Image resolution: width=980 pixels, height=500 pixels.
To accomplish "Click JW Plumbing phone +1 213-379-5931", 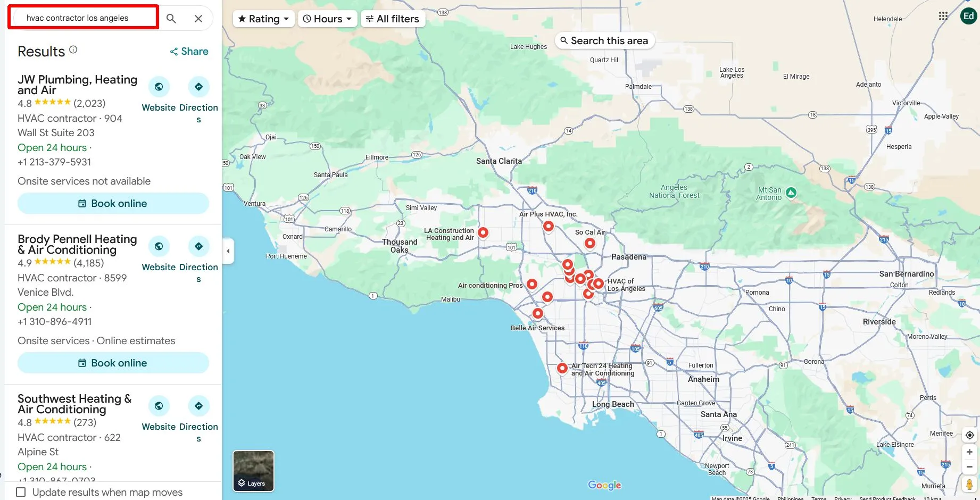I will (x=54, y=162).
